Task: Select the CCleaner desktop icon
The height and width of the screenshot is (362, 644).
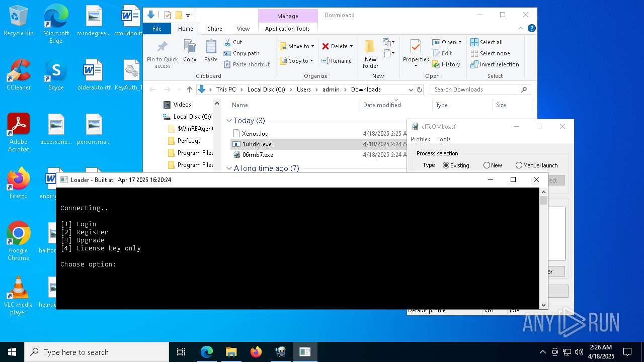Action: (x=19, y=75)
